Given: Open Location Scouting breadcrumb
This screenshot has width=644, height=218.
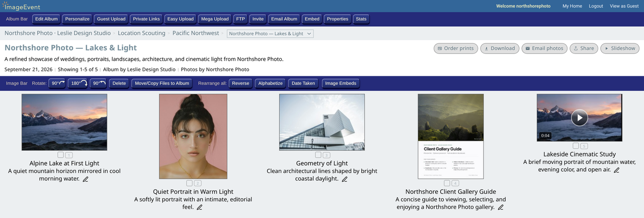Looking at the screenshot, I should pos(141,33).
